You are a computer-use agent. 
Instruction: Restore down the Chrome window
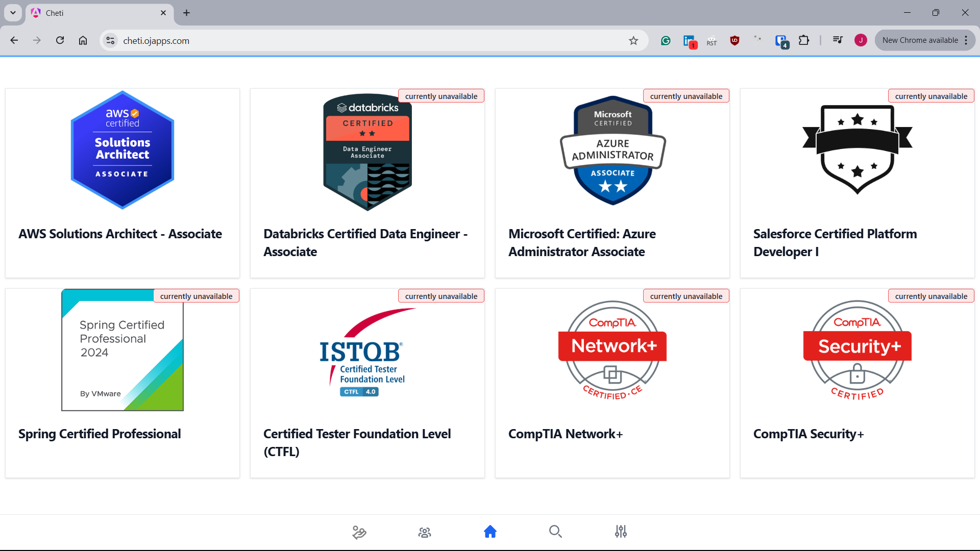coord(936,13)
